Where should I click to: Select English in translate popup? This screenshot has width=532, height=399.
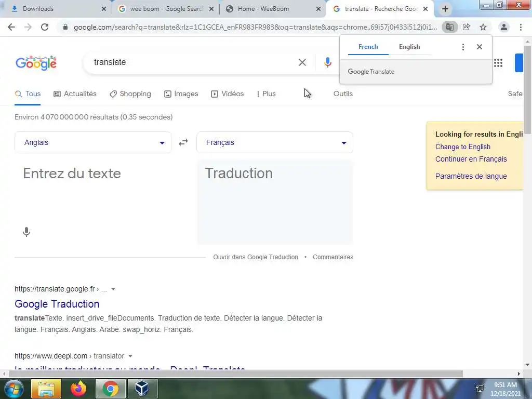click(409, 47)
